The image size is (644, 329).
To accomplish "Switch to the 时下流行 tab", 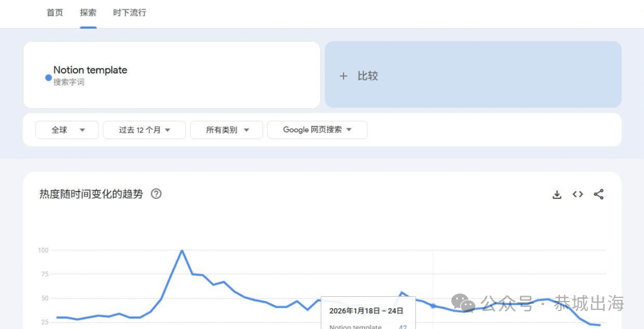I will tap(130, 13).
